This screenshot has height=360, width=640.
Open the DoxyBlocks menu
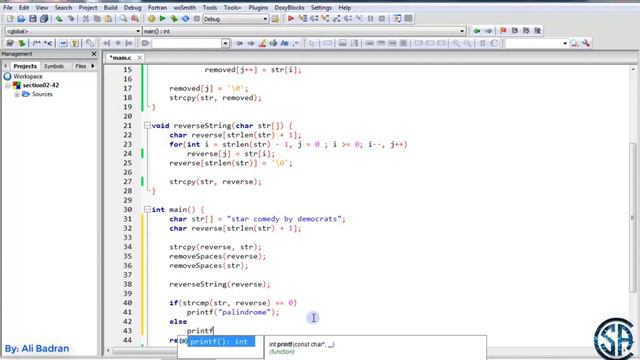pyautogui.click(x=289, y=7)
